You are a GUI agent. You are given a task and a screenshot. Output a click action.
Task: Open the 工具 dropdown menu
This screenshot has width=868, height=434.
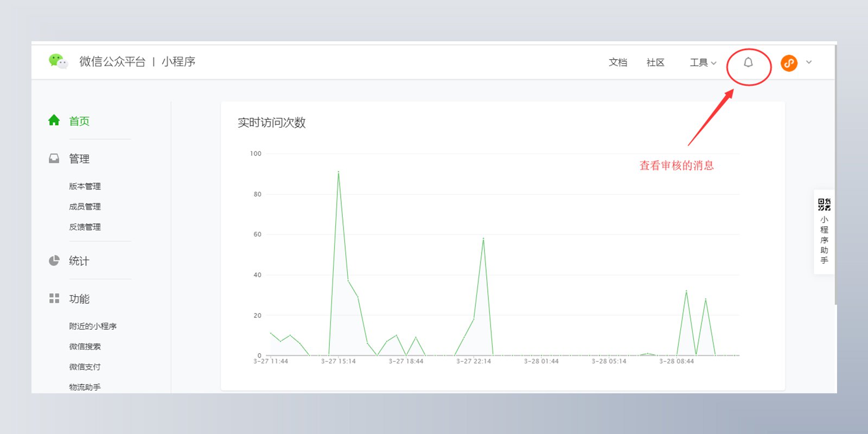pos(703,63)
